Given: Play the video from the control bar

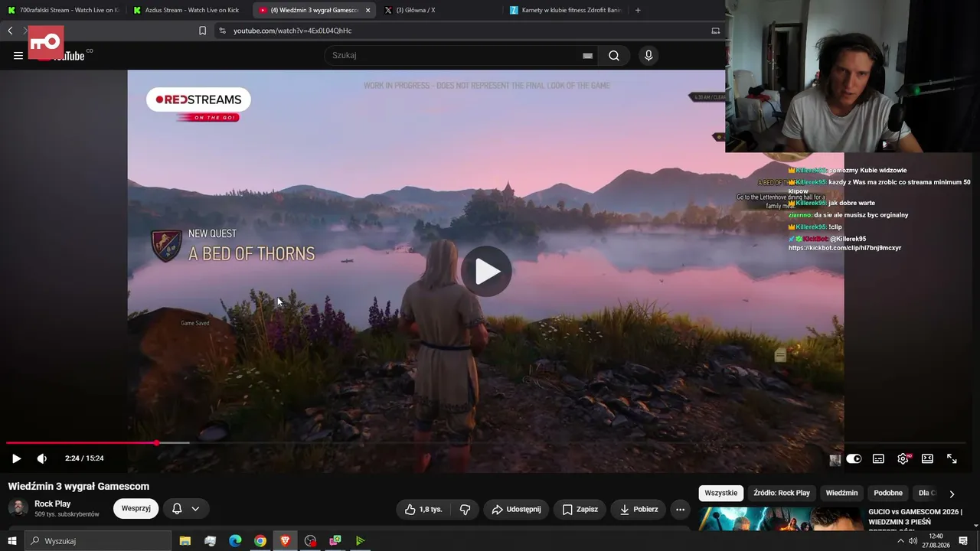Looking at the screenshot, I should 16,458.
